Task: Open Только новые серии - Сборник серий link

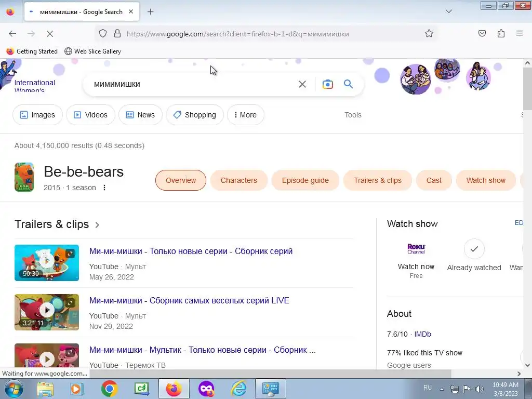Action: coord(191,251)
